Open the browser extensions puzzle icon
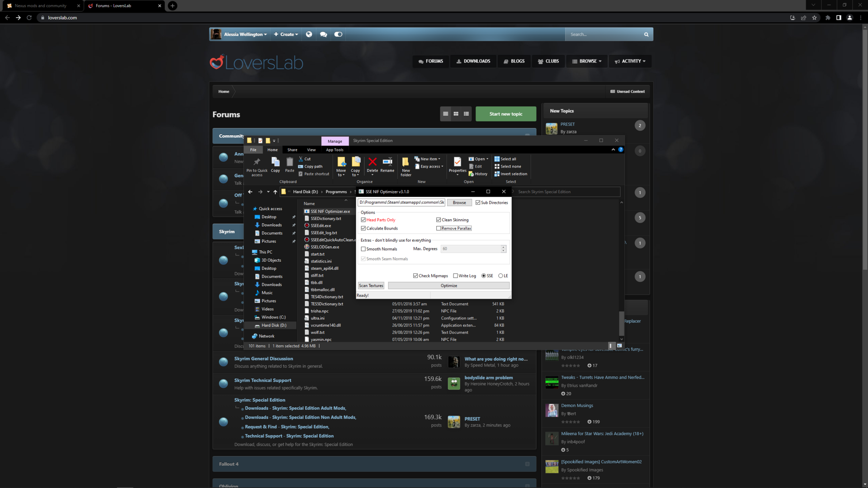 827,18
